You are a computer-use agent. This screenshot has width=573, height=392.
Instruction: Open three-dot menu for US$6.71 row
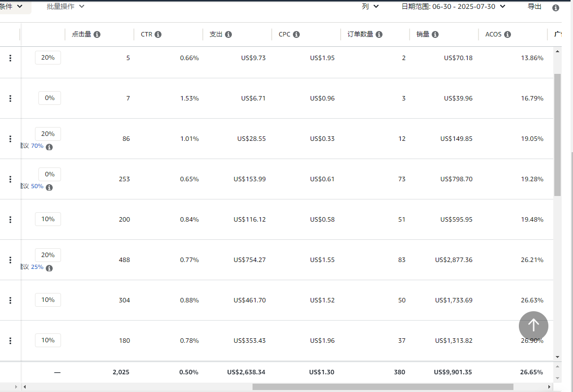point(10,98)
